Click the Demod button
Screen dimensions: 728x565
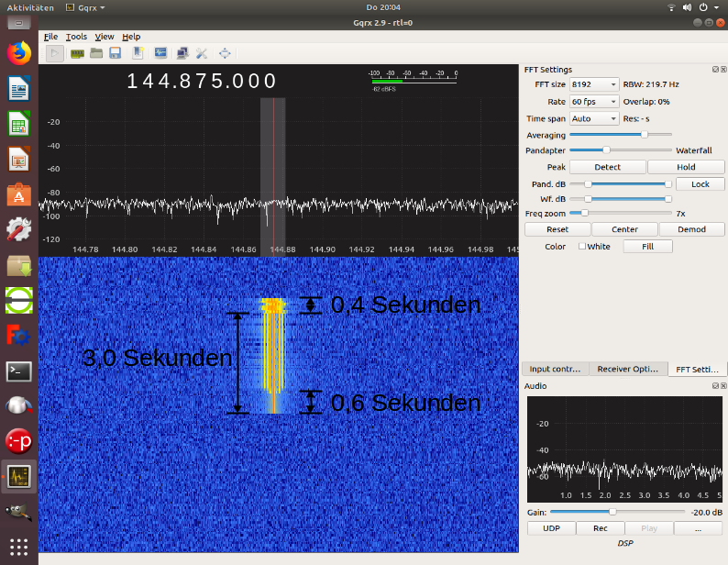click(692, 229)
